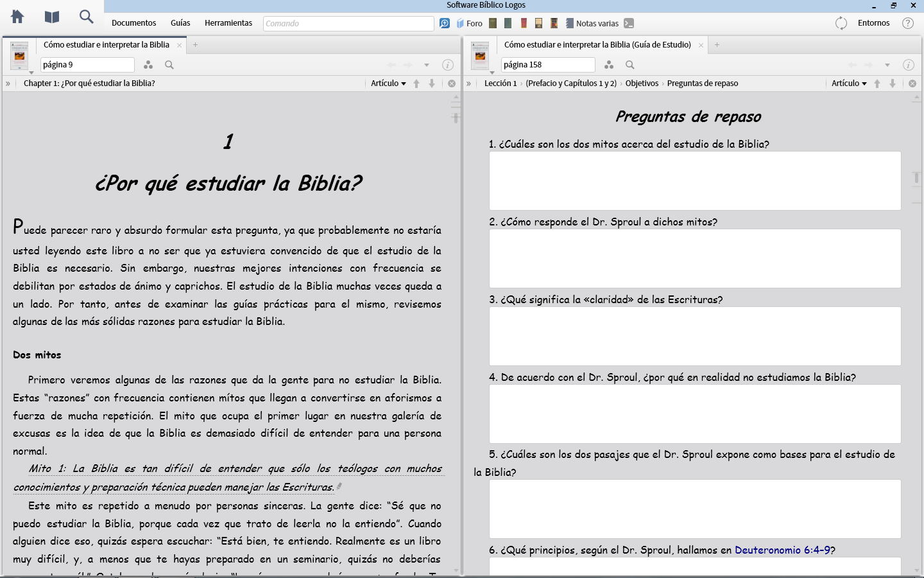Open the Notas varias shortcut
This screenshot has height=578, width=924.
(592, 23)
